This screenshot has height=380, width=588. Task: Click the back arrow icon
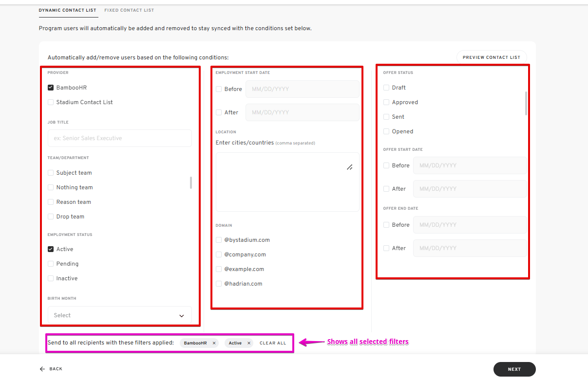click(42, 369)
